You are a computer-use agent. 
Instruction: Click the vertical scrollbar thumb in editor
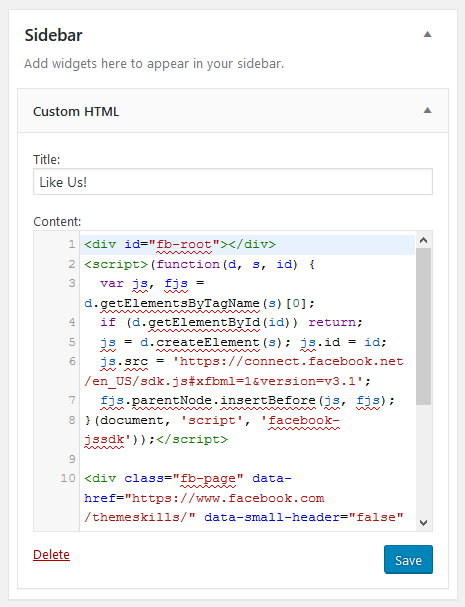(x=424, y=326)
